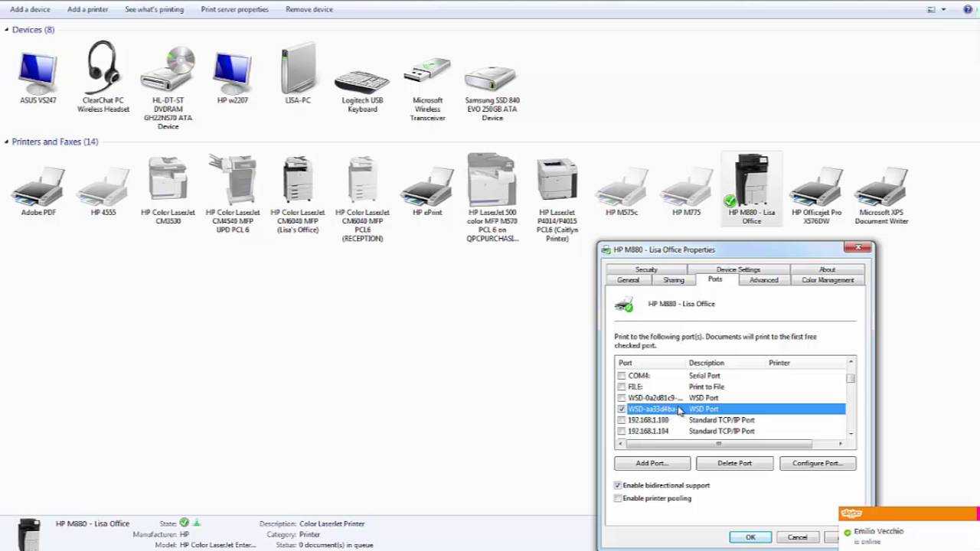The width and height of the screenshot is (980, 551).
Task: Select the Samsung SSD 840 EVO device
Action: (x=492, y=93)
